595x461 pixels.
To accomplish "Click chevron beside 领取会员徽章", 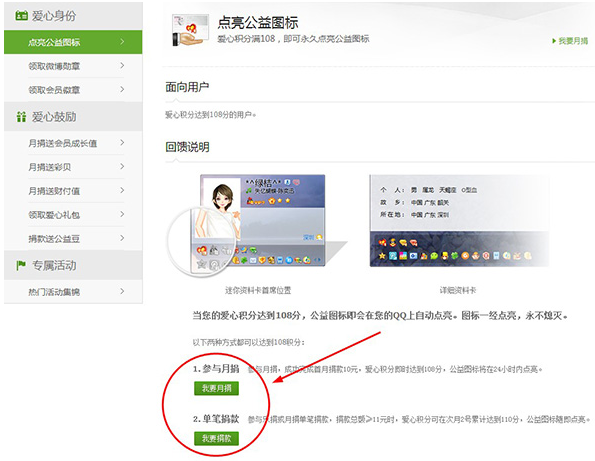I will 122,90.
